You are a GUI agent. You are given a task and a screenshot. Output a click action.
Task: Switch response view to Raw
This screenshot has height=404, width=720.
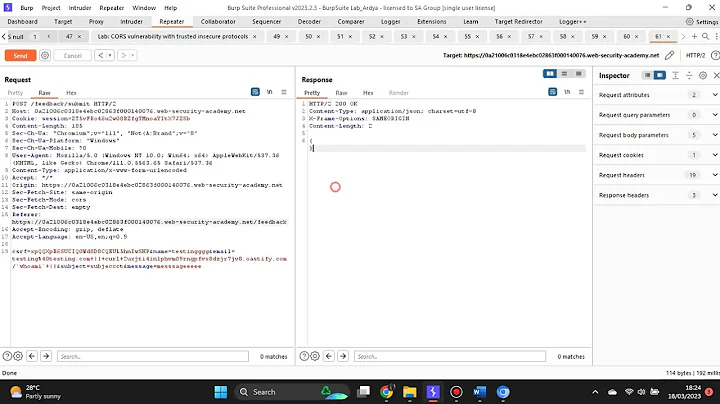point(341,93)
